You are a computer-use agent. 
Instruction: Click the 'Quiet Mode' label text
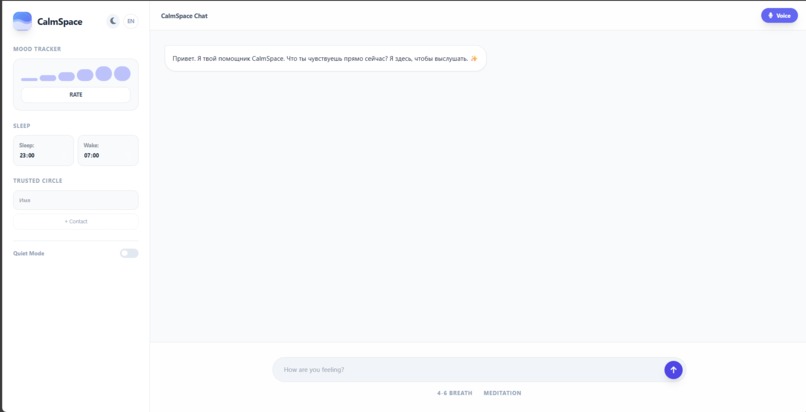click(x=29, y=254)
